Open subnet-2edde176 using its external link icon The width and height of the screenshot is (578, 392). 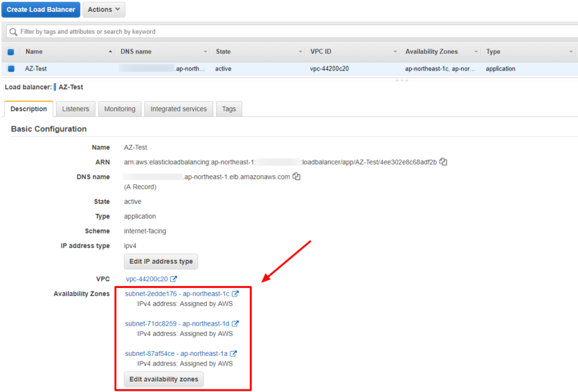[235, 293]
